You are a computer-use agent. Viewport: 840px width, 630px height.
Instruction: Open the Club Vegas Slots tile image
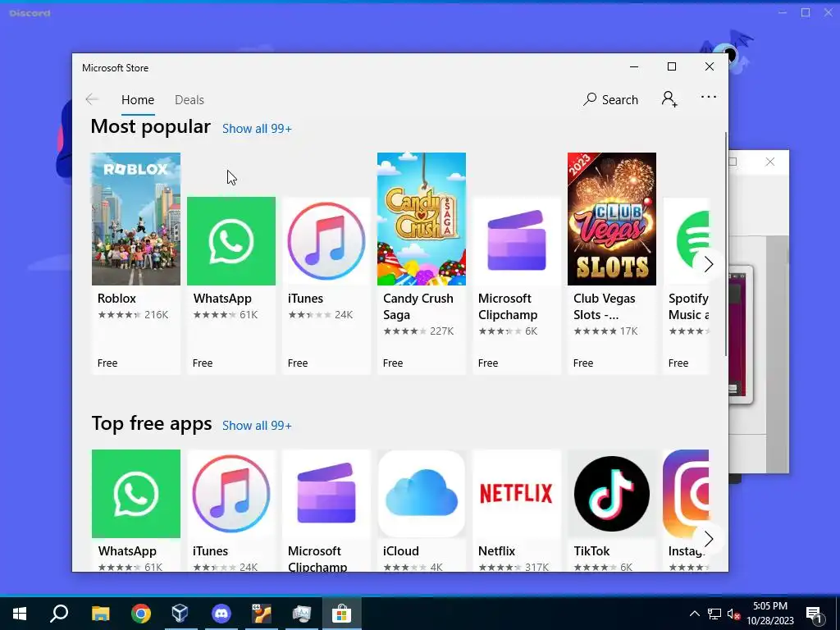click(x=612, y=219)
